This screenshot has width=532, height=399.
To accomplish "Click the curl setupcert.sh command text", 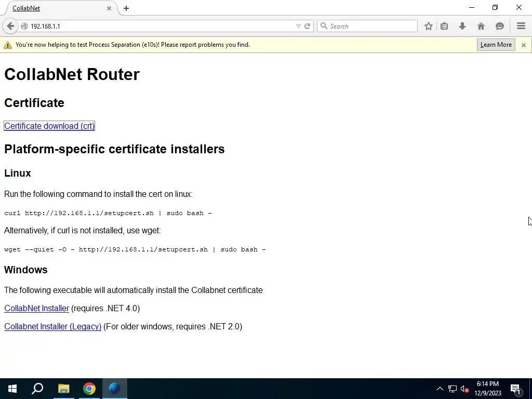I will pyautogui.click(x=108, y=213).
